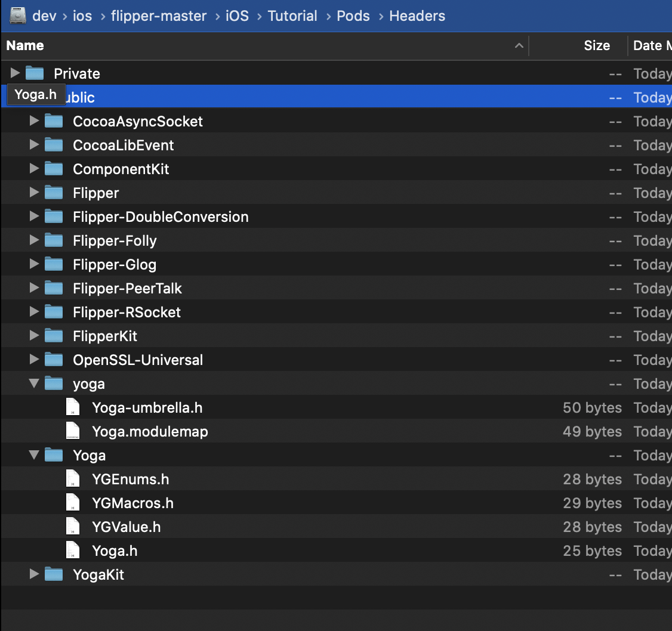Click the Yoga-umbrella.h file icon

click(73, 407)
